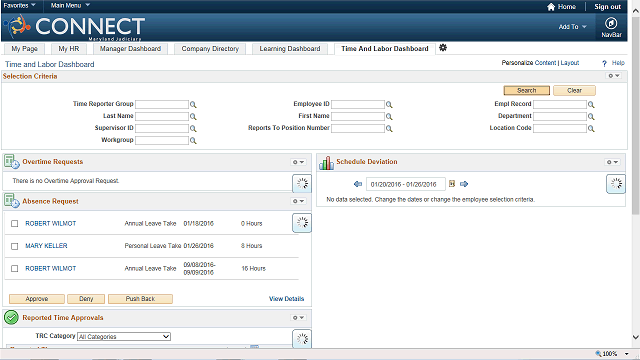Expand the Add To menu
Screen dimensions: 640x360
pyautogui.click(x=573, y=27)
